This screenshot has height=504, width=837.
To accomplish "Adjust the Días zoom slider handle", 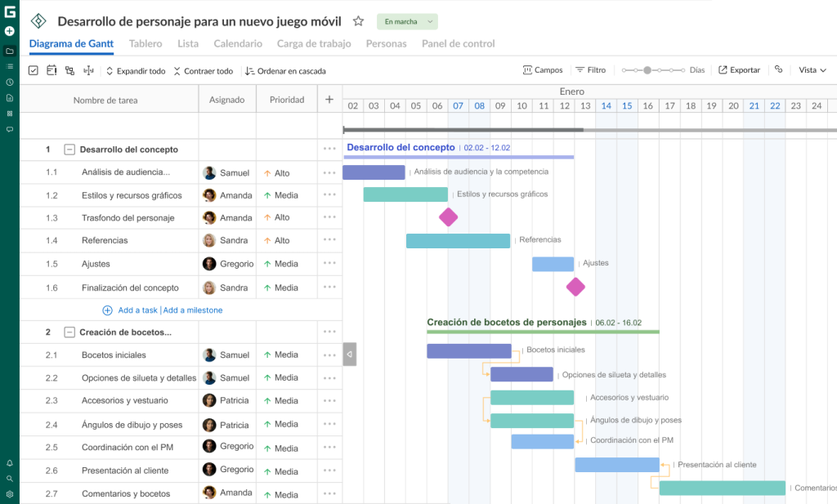I will coord(647,70).
